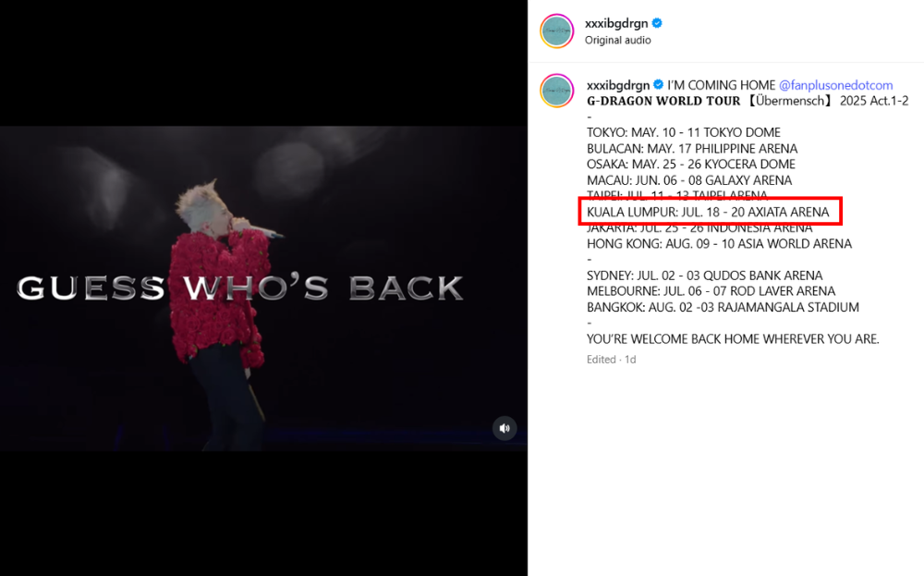Click the SYDNEY QUDOS BANK ARENA line

tap(704, 276)
